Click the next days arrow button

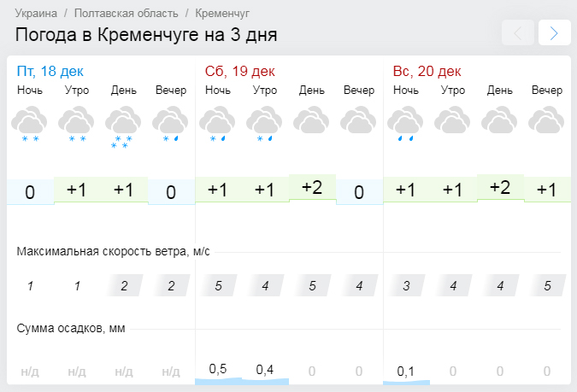click(x=554, y=33)
